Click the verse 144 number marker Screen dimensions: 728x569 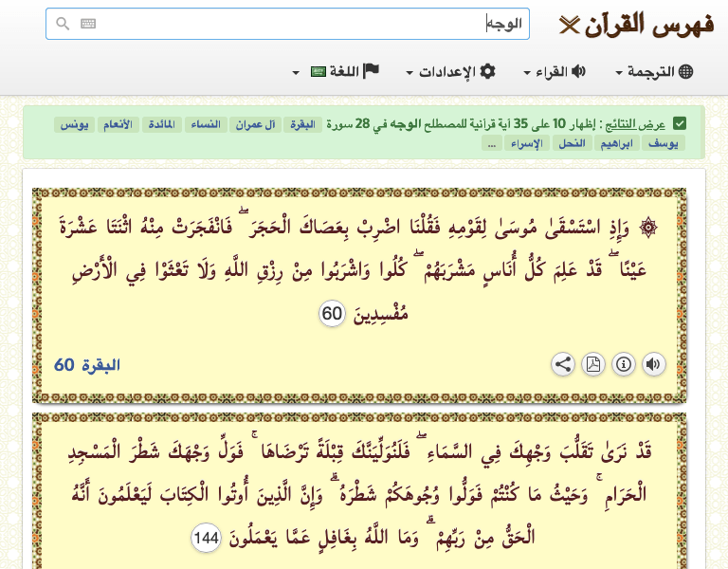coord(206,538)
